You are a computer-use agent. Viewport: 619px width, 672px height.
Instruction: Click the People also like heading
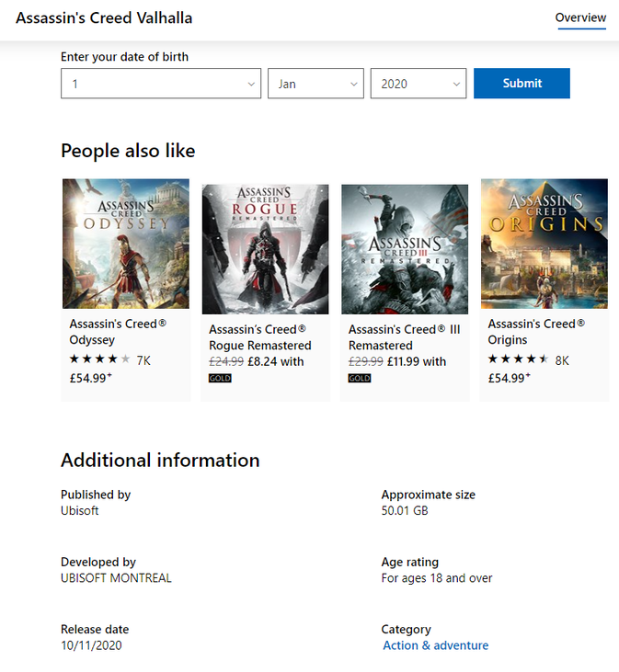(128, 151)
